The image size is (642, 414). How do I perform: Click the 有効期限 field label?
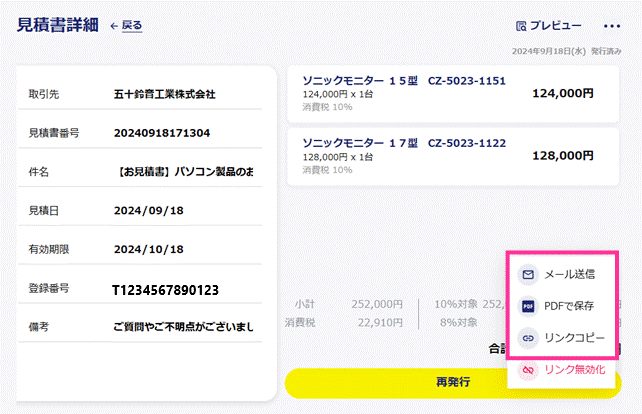[49, 249]
